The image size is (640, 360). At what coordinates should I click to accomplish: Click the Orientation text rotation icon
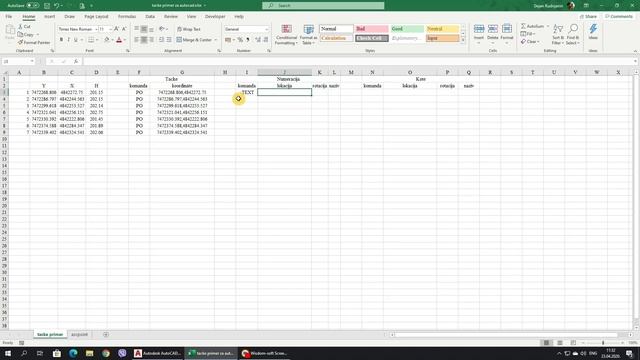tap(162, 29)
